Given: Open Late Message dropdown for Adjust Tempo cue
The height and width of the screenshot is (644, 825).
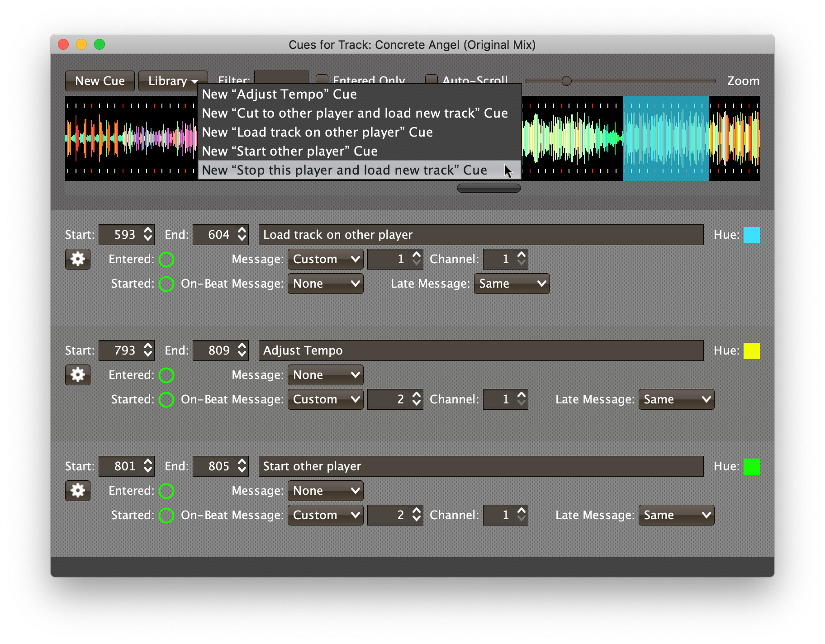Looking at the screenshot, I should pyautogui.click(x=676, y=399).
